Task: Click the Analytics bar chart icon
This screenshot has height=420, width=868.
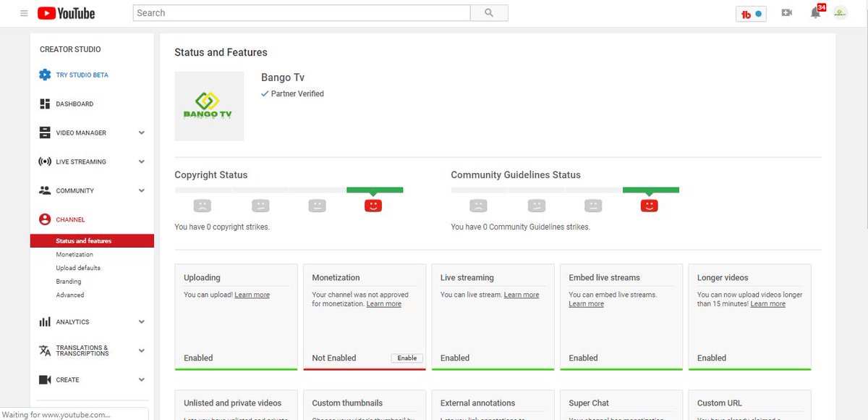Action: pos(45,322)
